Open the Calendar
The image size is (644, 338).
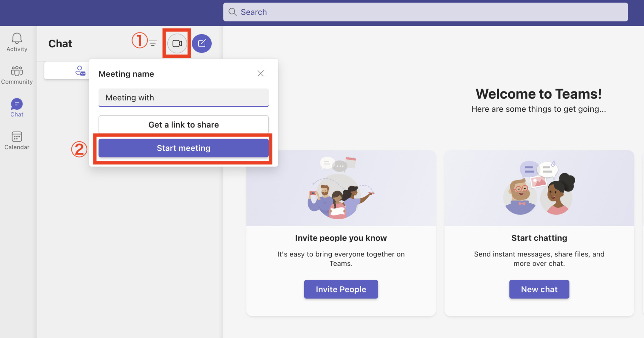[x=16, y=140]
